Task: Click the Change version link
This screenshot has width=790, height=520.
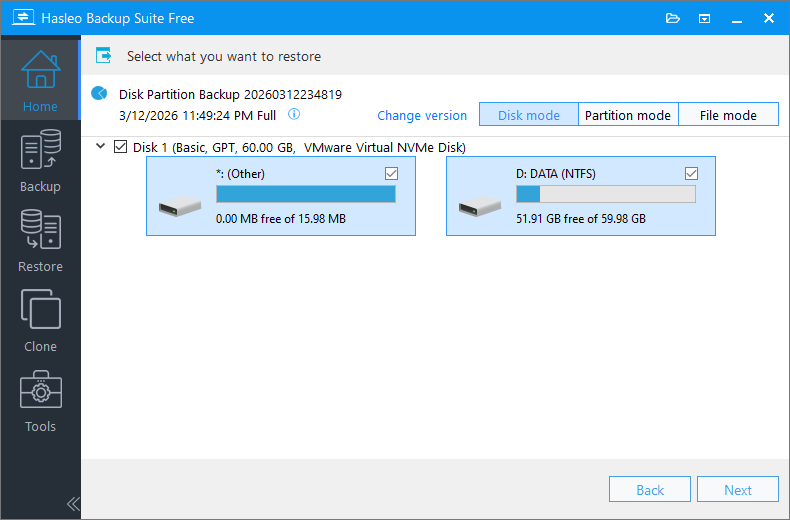Action: tap(422, 115)
